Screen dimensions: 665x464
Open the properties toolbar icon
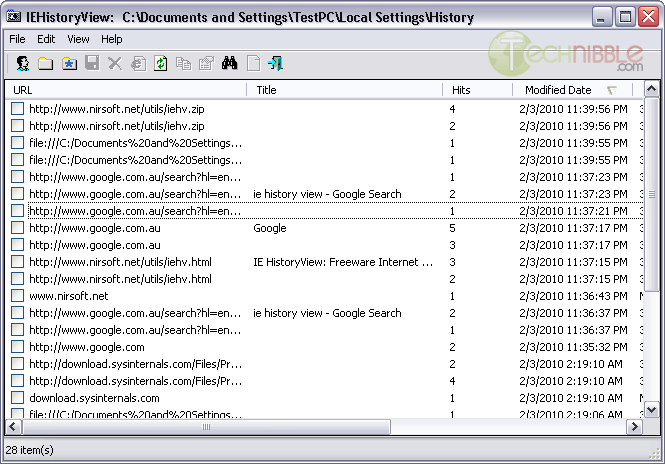click(x=207, y=64)
